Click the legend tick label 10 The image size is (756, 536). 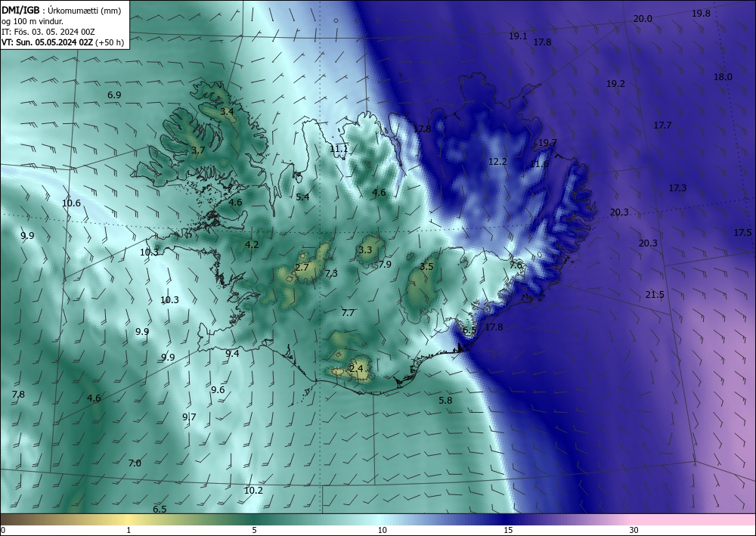[382, 530]
